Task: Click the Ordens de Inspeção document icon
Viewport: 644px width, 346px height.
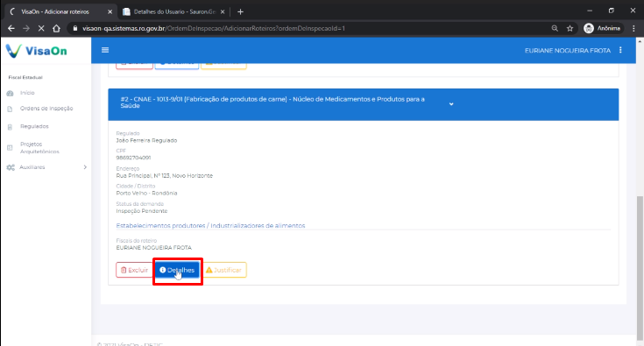Action: pos(11,109)
